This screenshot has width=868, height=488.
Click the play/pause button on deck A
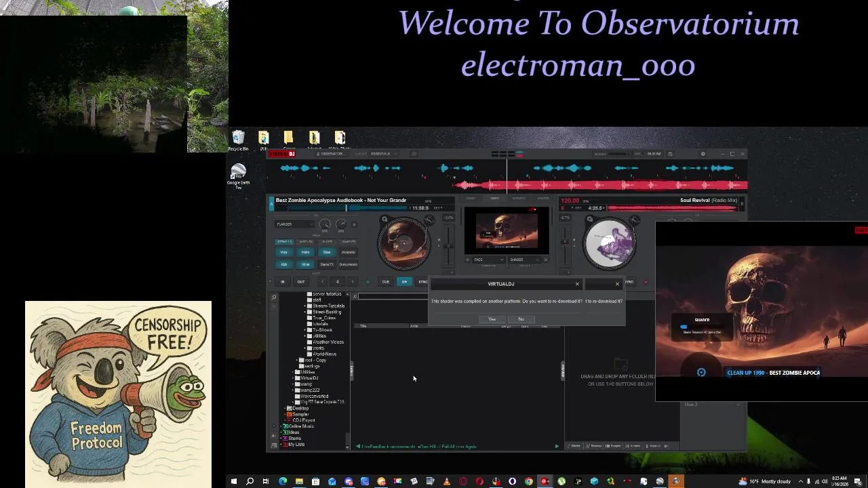click(x=404, y=282)
